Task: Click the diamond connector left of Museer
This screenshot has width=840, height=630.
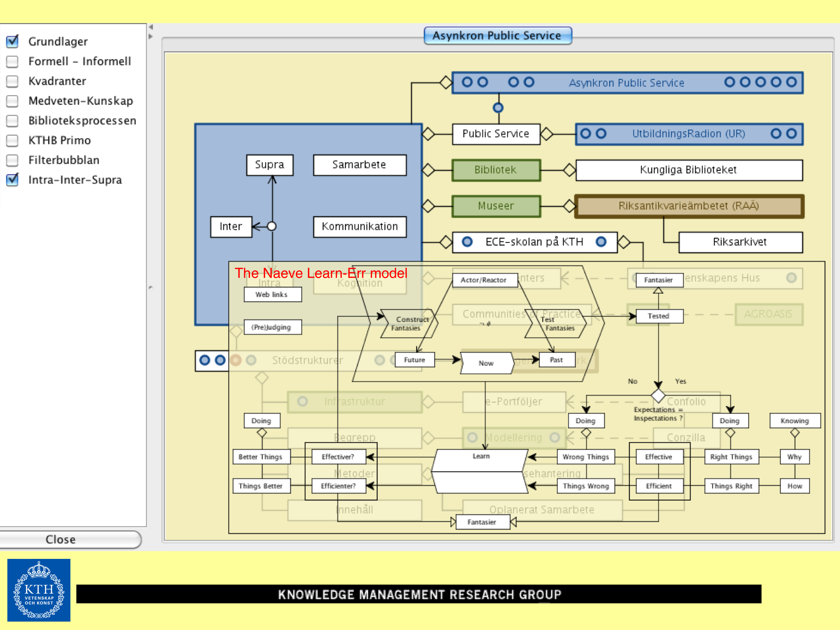Action: pos(428,206)
